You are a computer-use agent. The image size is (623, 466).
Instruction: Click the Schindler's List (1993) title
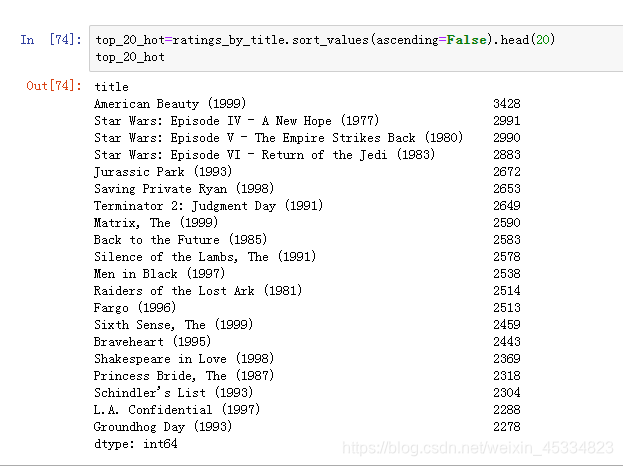pyautogui.click(x=174, y=393)
